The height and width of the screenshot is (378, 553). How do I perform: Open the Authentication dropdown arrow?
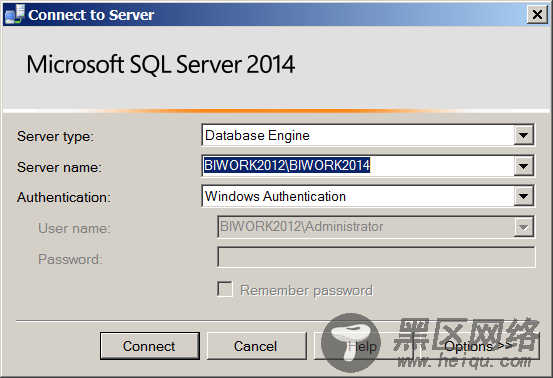click(x=523, y=196)
